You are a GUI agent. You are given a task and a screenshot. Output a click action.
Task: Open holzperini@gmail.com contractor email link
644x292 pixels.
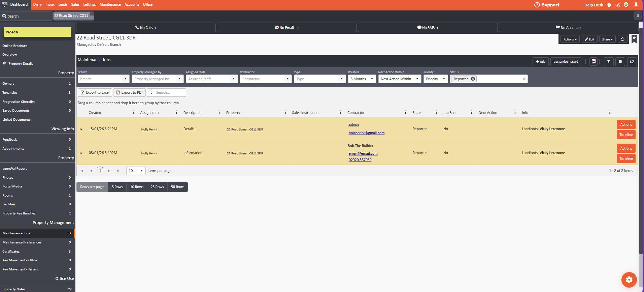pos(366,133)
